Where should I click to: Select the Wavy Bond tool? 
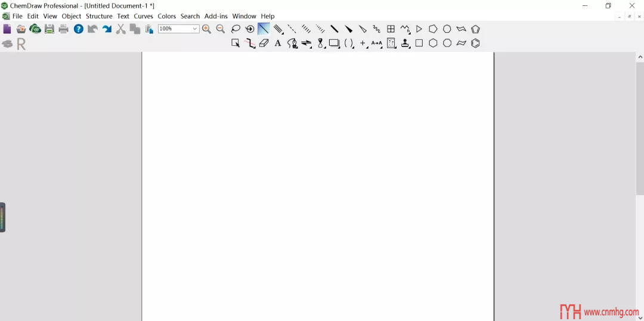(x=377, y=29)
